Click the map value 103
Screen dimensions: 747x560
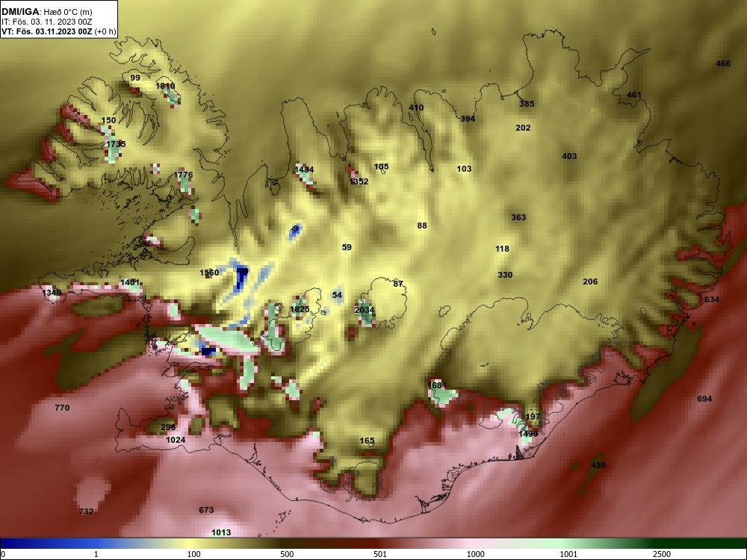[464, 169]
